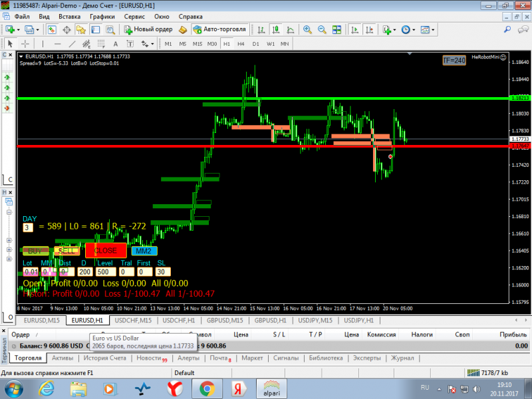Click the Windows Start button
The image size is (532, 399).
[x=14, y=389]
